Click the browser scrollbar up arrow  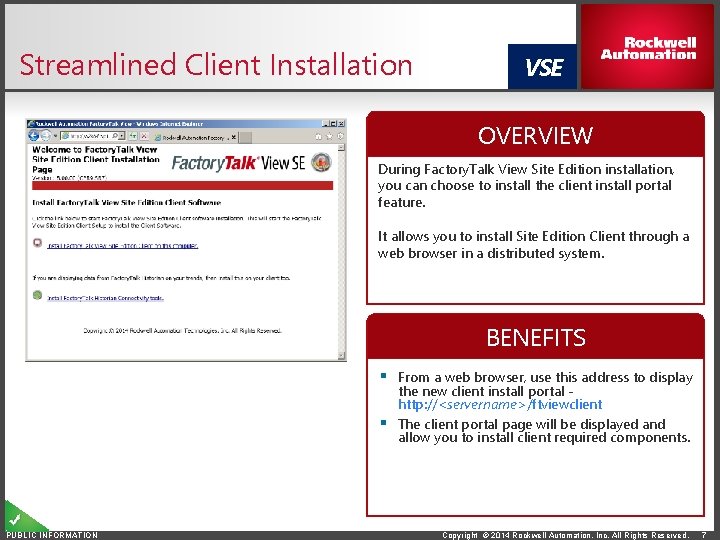pos(341,148)
